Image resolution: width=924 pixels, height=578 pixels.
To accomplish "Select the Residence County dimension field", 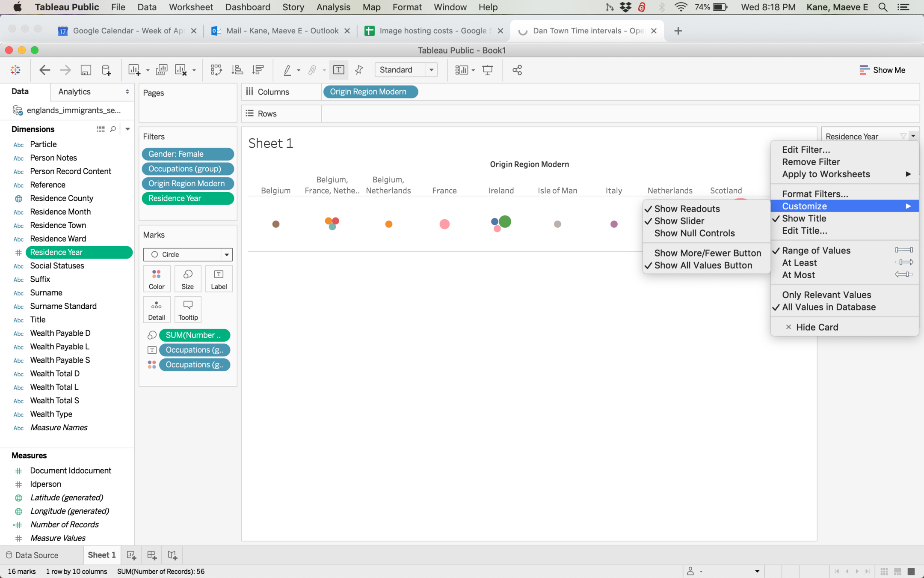I will coord(62,198).
